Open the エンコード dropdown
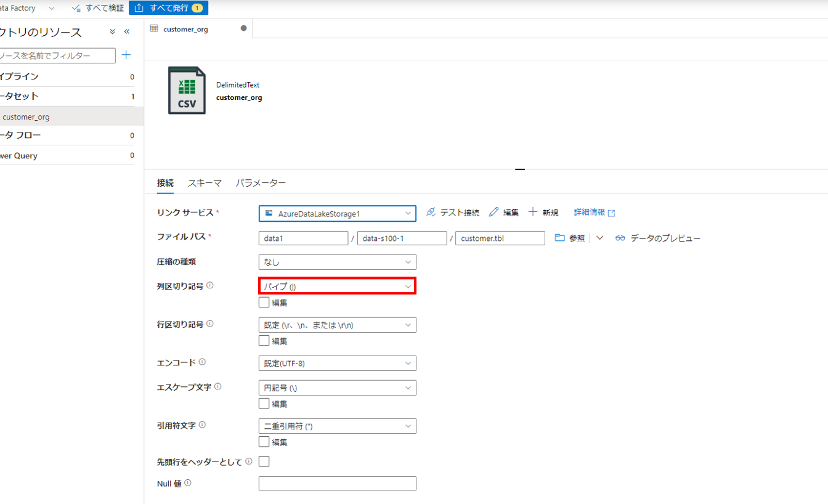The width and height of the screenshot is (828, 504). click(338, 363)
